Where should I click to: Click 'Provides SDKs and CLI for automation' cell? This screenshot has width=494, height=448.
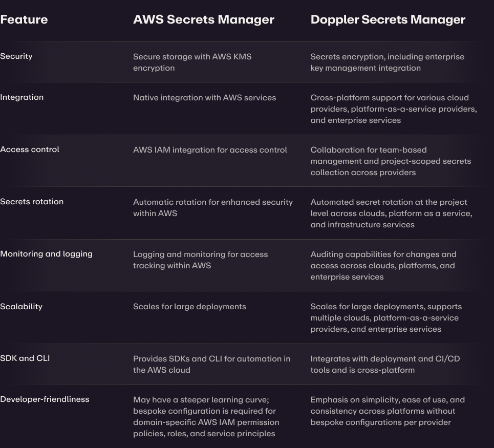click(x=212, y=364)
